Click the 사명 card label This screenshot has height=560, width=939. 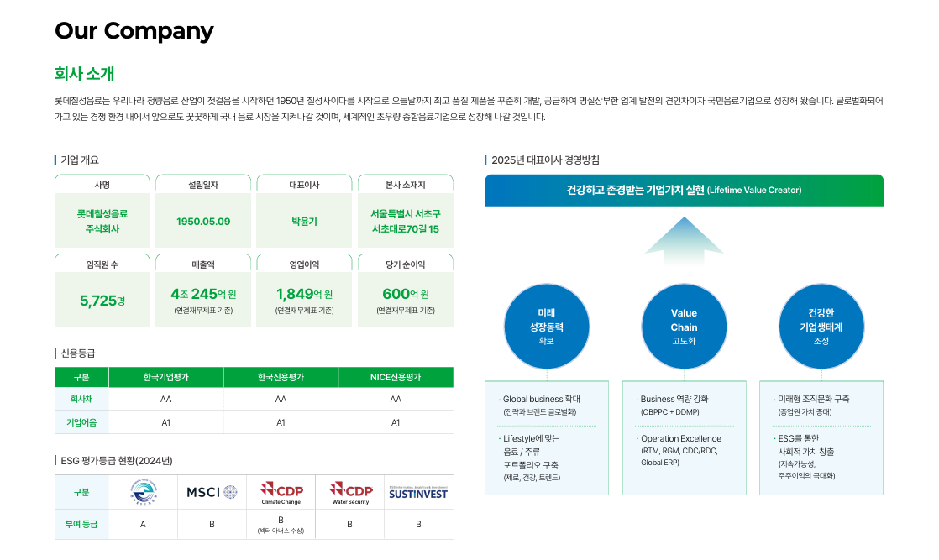[102, 185]
